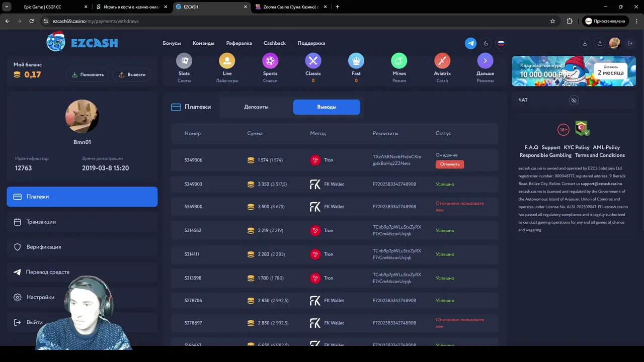
Task: Open the AML Policy link
Action: click(x=606, y=147)
